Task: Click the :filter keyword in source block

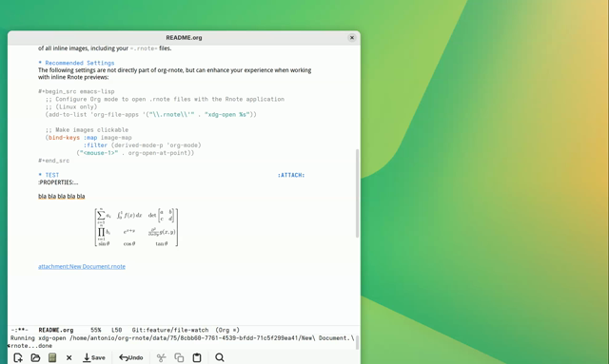Action: click(95, 145)
